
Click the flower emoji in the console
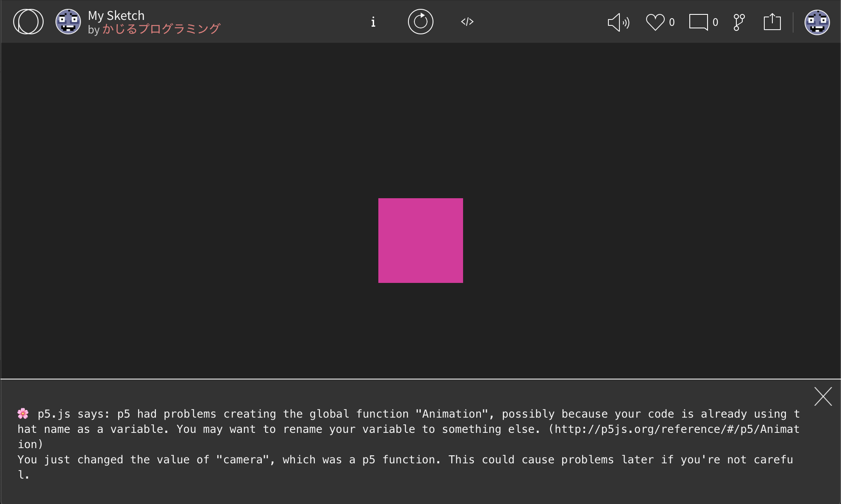click(x=23, y=413)
